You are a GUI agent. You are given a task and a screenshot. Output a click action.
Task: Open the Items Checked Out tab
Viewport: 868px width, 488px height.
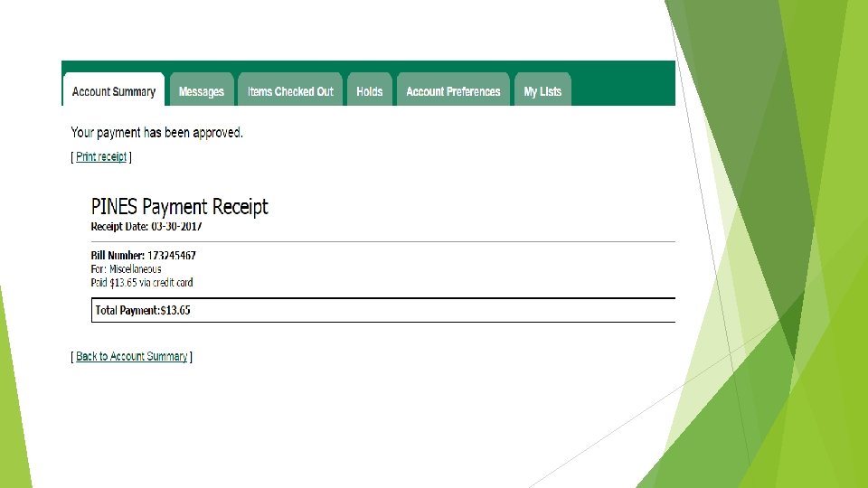tap(290, 89)
